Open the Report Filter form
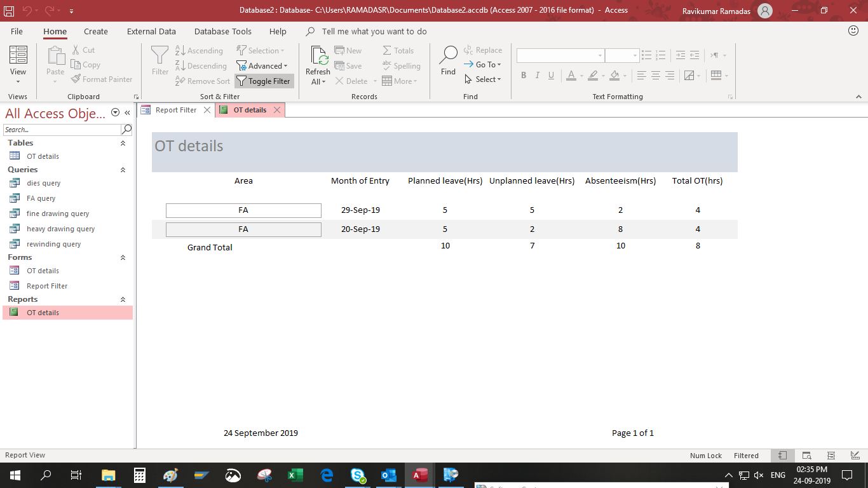Screen dimensions: 868x488 (x=47, y=286)
